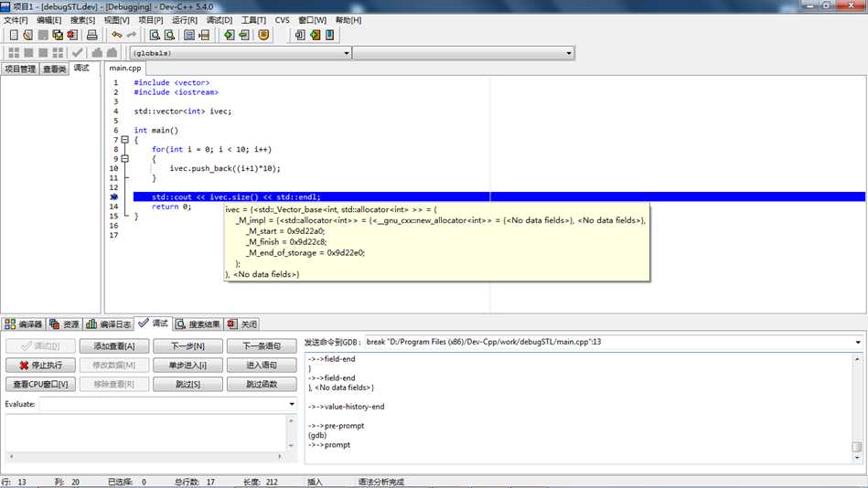Collapse the for-loop fold at line 9
The width and height of the screenshot is (868, 488).
125,159
